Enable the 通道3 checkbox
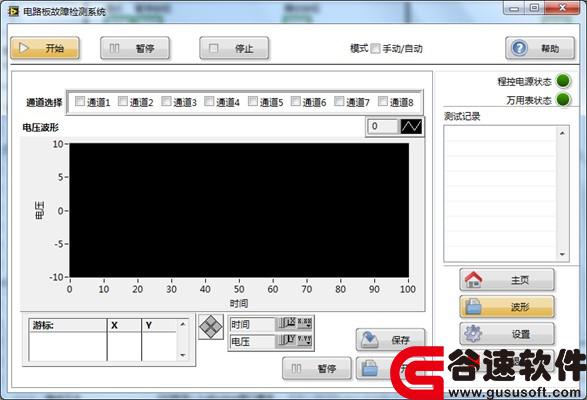The height and width of the screenshot is (400, 587). (166, 101)
